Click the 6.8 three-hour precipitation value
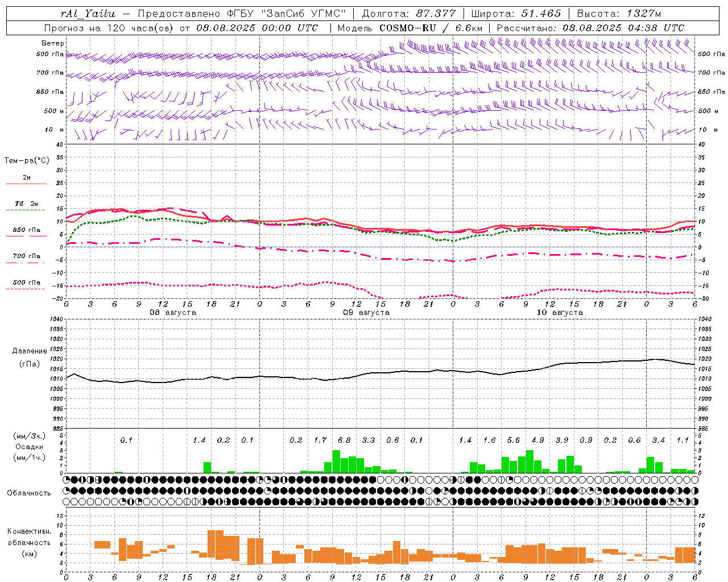The height and width of the screenshot is (582, 728). 344,440
